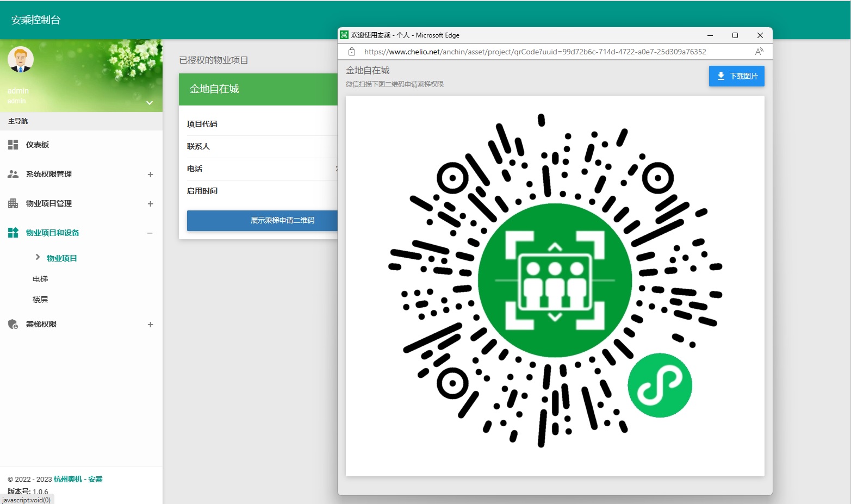The width and height of the screenshot is (851, 504).
Task: Expand 系统权限管理 with its plus sign
Action: coord(150,175)
